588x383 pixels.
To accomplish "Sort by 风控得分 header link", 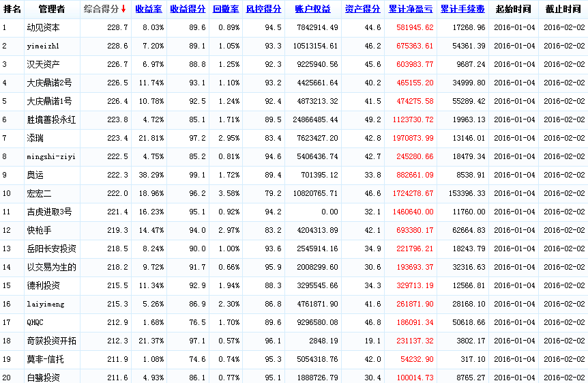I will [263, 9].
